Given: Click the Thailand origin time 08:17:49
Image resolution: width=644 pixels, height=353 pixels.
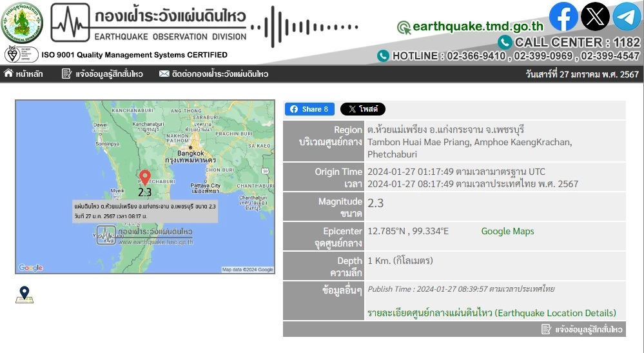Looking at the screenshot, I should click(473, 184).
